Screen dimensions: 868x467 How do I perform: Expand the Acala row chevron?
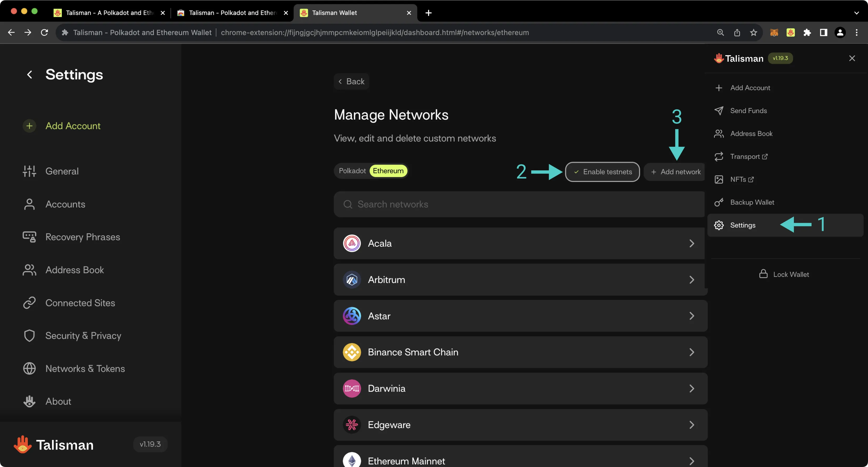(x=692, y=243)
